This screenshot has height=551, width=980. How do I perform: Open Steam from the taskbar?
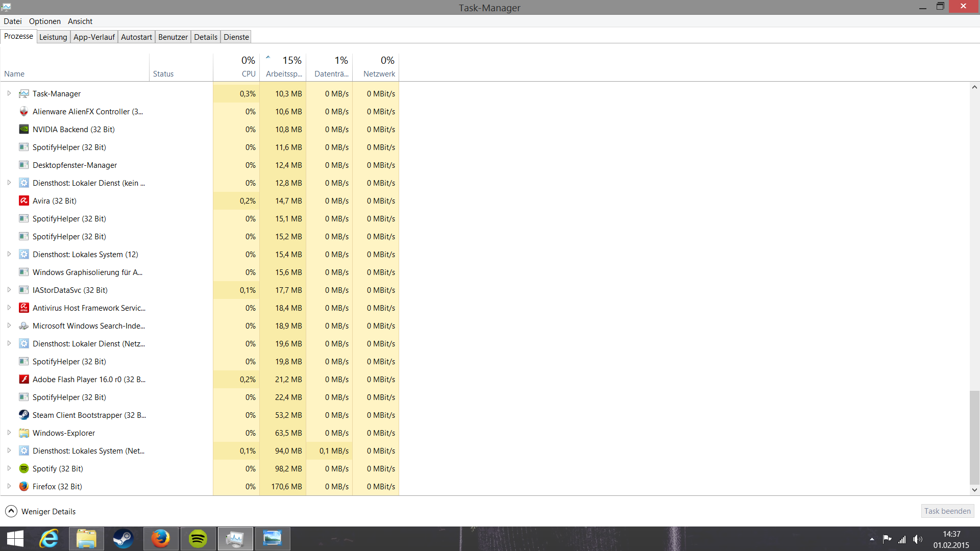[x=123, y=539]
